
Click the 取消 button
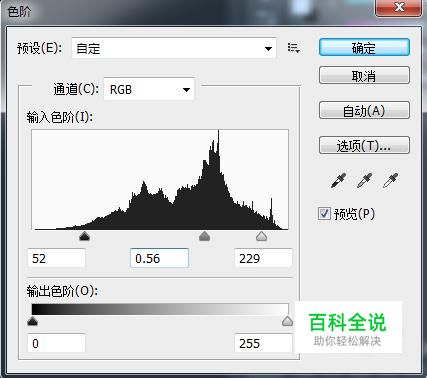coord(364,76)
